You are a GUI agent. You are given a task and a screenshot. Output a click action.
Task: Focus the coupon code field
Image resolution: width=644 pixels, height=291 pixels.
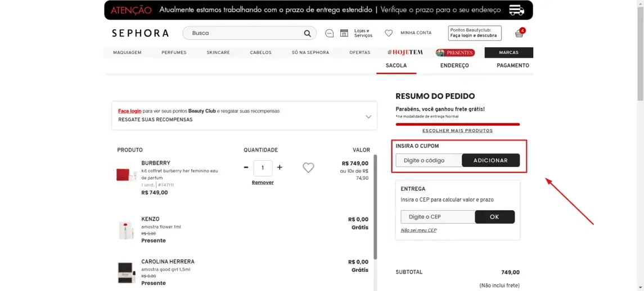[429, 161]
